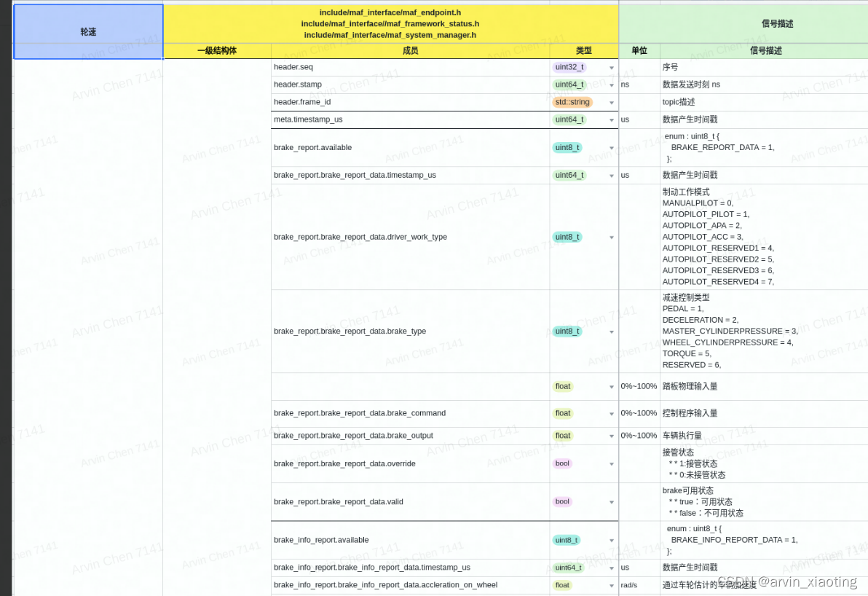Screen dimensions: 868x596
Task: Open type dropdown arrow for header.stamp row
Action: (612, 85)
